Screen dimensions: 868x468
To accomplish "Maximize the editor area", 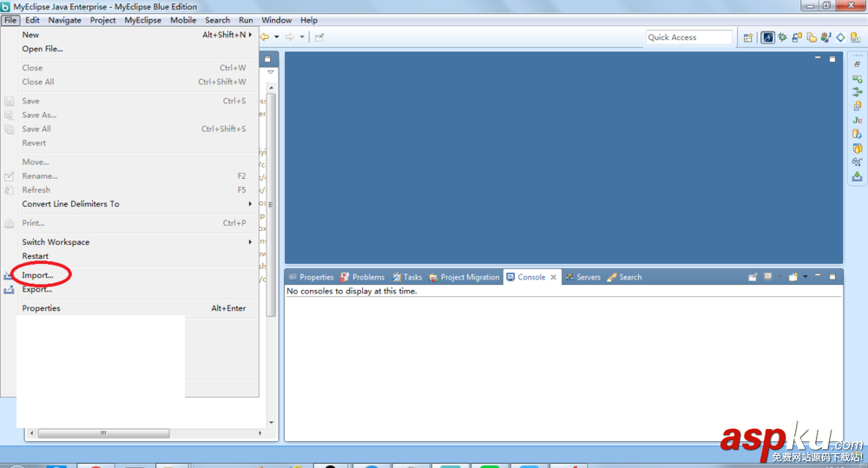I will click(832, 59).
